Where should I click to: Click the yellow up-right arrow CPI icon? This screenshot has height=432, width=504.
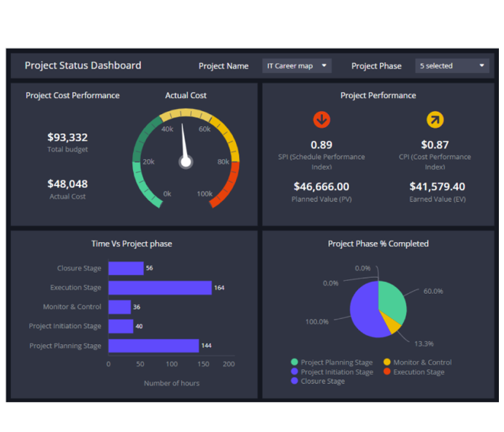coord(435,120)
